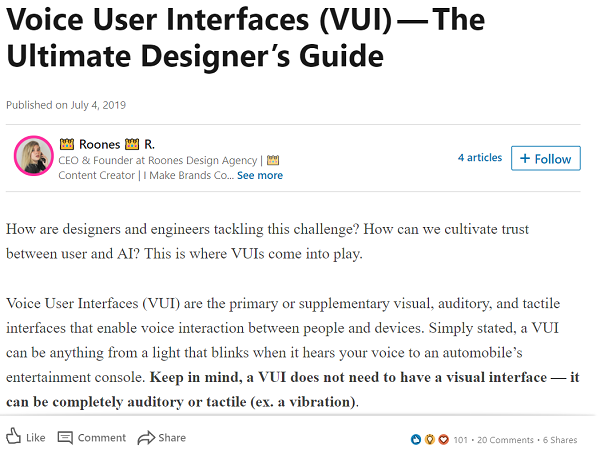Open the author's 4 articles link
The width and height of the screenshot is (600, 454).
pos(480,158)
